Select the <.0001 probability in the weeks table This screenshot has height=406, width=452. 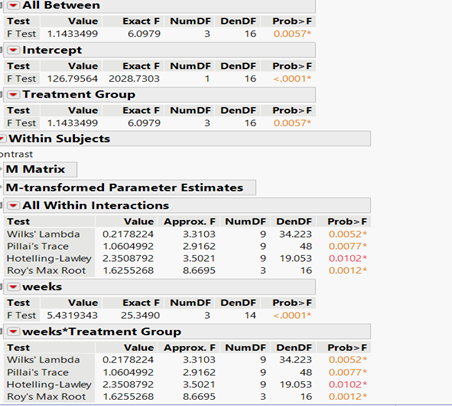292,316
